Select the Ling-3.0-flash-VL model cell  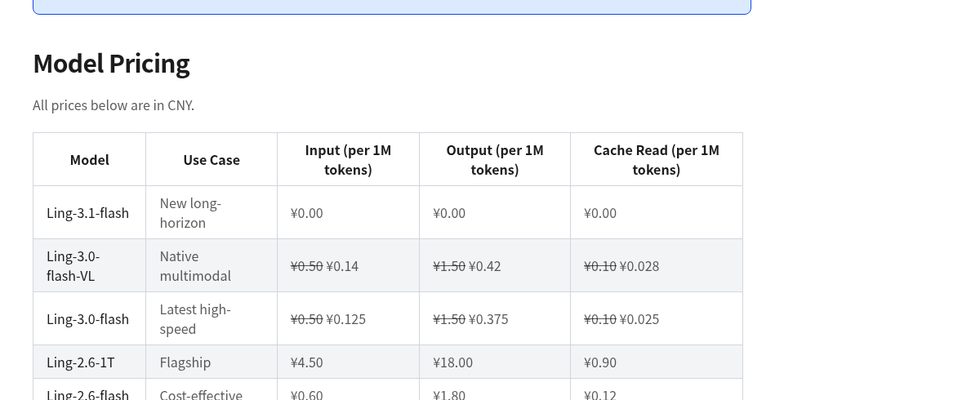pyautogui.click(x=90, y=266)
